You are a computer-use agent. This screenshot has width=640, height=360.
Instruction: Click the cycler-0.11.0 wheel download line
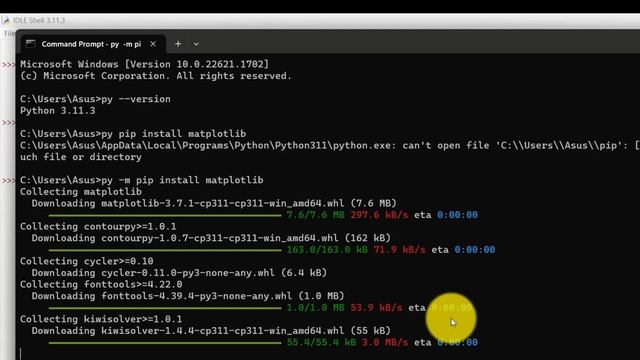click(x=179, y=273)
